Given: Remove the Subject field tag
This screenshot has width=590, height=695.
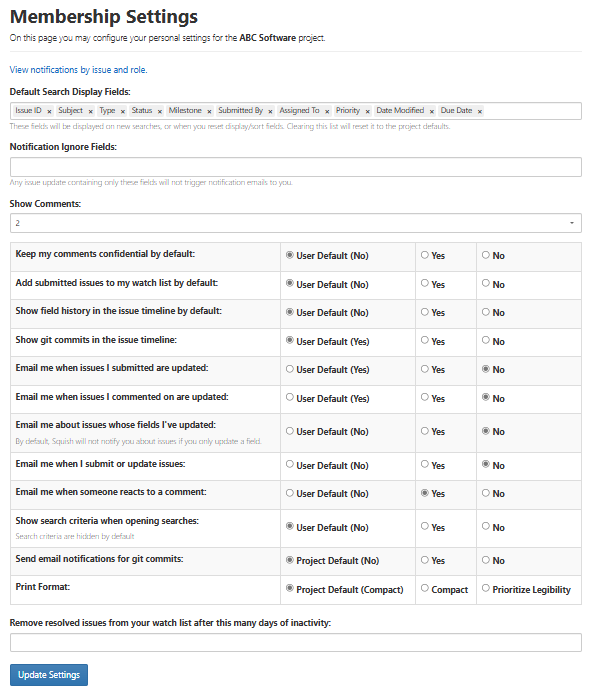Looking at the screenshot, I should tap(90, 112).
